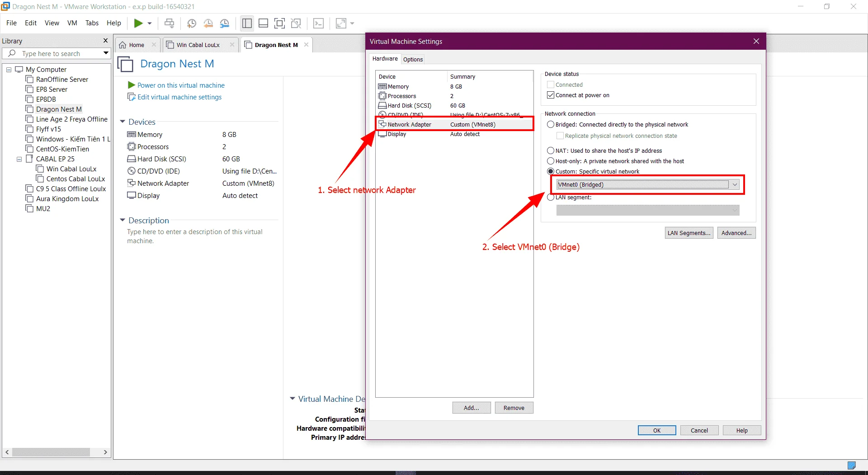Click the console view toolbar icon
The image size is (868, 475).
tap(319, 23)
